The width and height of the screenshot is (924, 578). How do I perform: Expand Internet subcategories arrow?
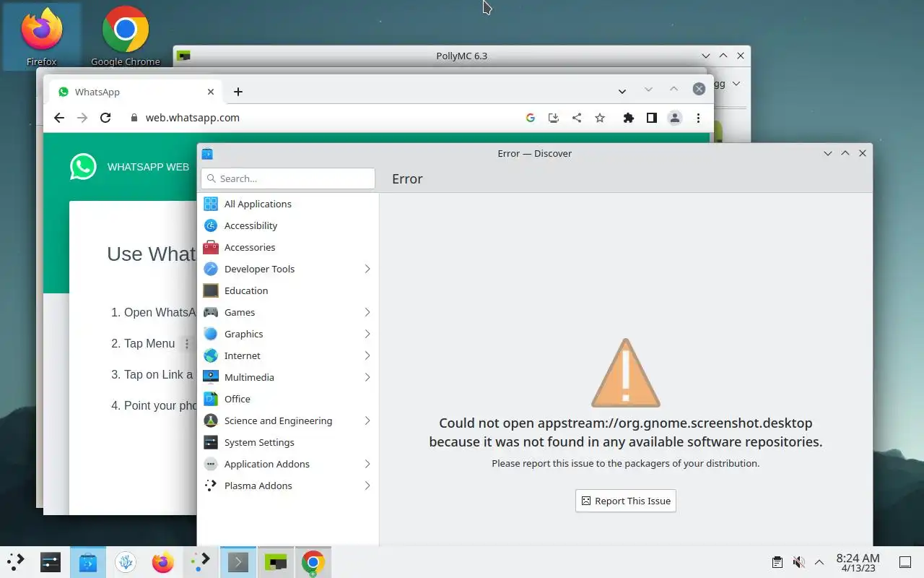367,355
